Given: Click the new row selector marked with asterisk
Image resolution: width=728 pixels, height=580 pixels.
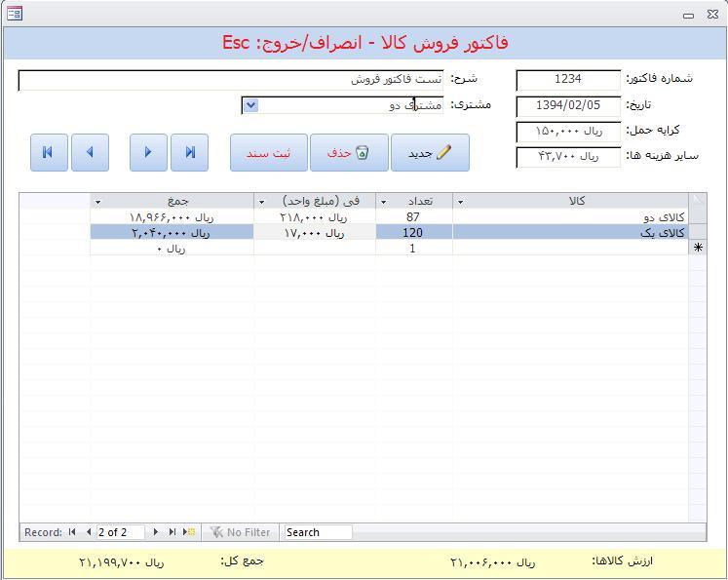Looking at the screenshot, I should pos(697,249).
